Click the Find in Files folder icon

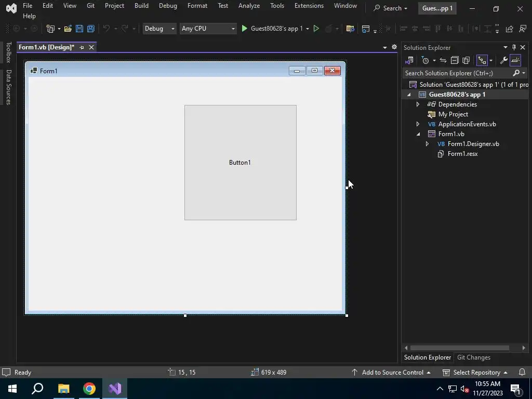point(350,29)
